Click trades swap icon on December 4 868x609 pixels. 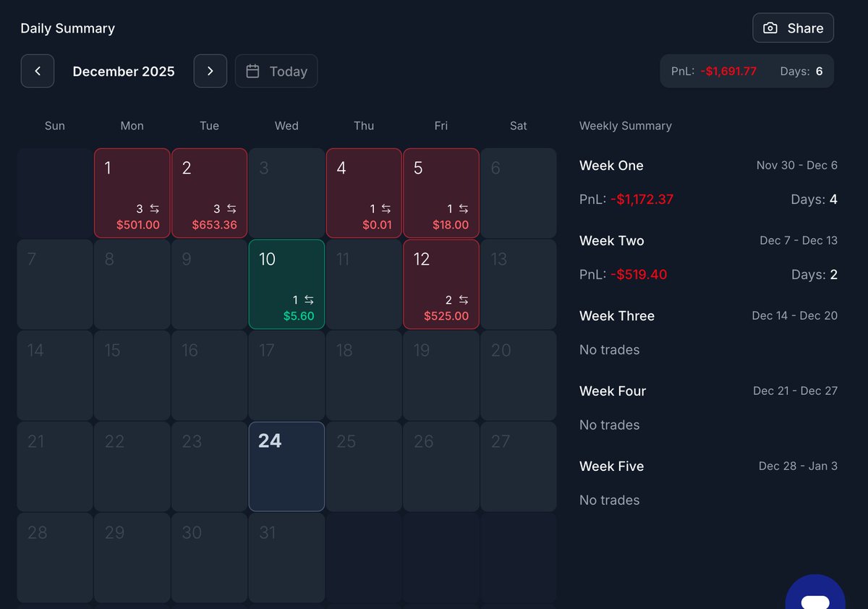(x=386, y=208)
